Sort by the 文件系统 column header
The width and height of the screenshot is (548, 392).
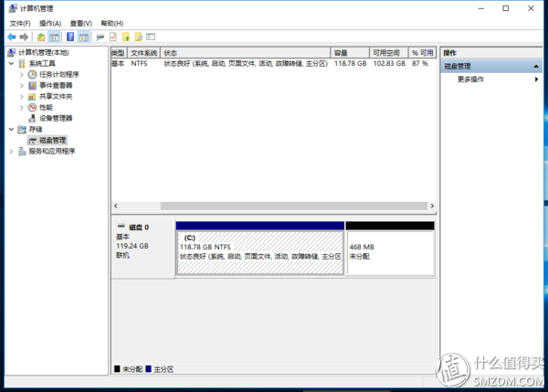pyautogui.click(x=144, y=53)
